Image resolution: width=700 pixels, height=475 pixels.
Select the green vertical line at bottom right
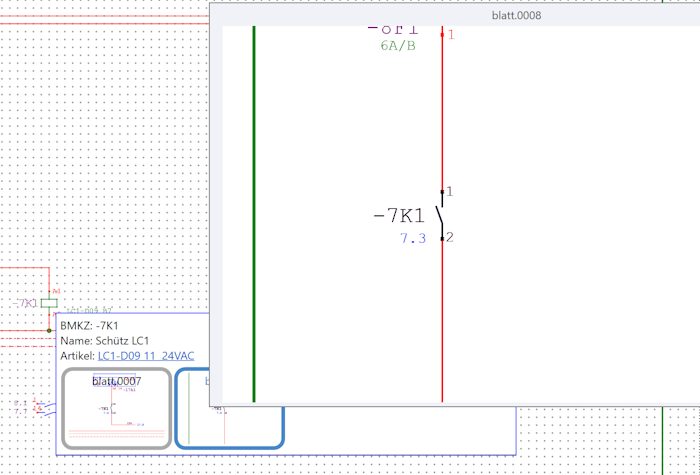(x=663, y=440)
